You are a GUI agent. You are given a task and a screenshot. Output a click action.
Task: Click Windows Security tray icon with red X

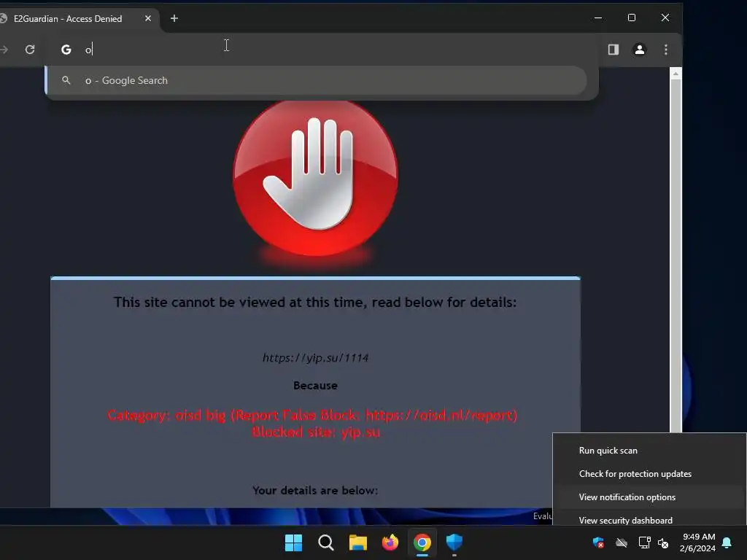(x=598, y=542)
